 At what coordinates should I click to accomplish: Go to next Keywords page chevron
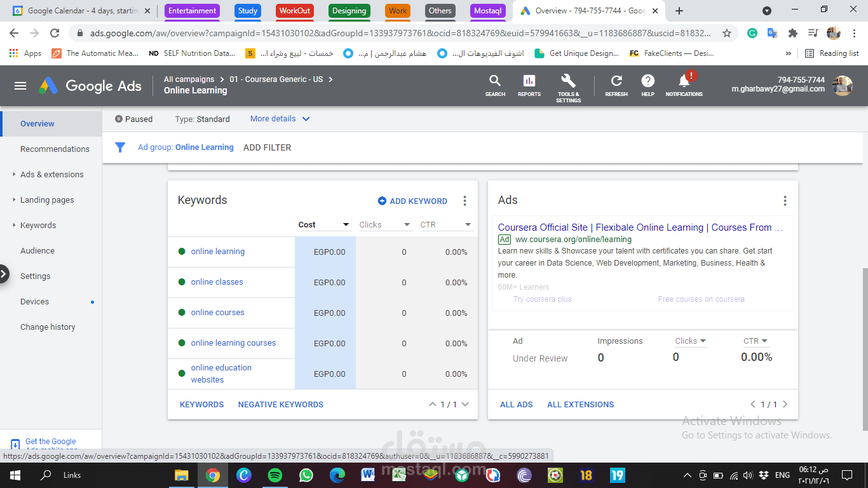[x=465, y=404]
